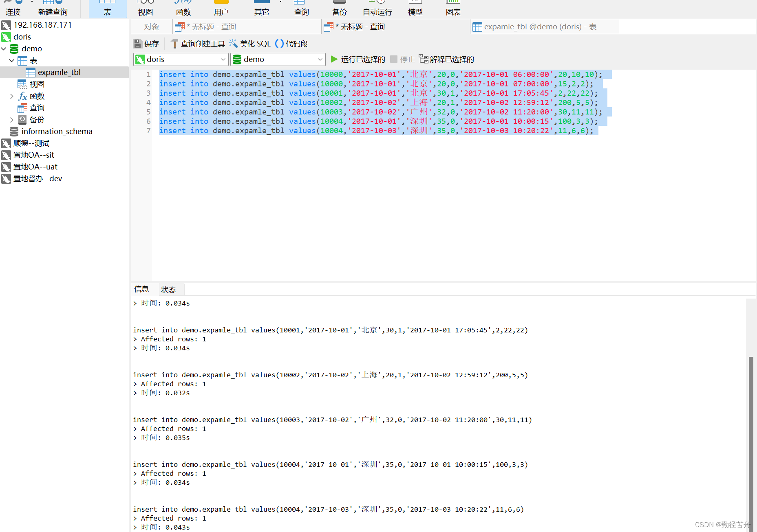Select information_schema database
The height and width of the screenshot is (532, 757).
point(57,131)
